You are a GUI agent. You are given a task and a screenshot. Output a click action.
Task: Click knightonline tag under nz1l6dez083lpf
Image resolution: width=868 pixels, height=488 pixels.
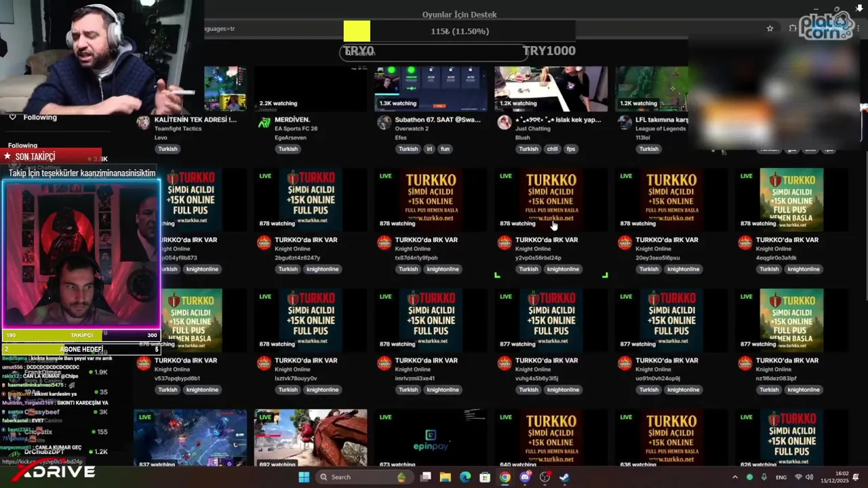804,390
